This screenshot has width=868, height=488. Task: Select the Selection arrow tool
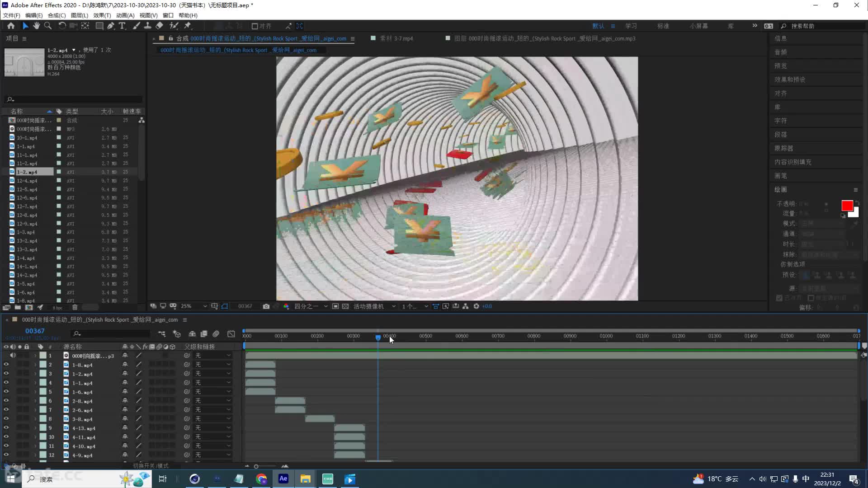coord(25,26)
